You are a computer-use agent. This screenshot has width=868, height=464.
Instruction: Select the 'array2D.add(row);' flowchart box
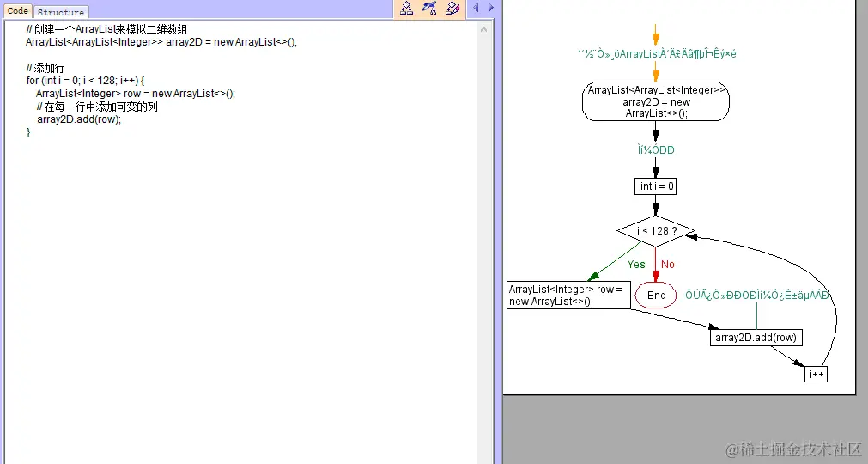point(756,338)
